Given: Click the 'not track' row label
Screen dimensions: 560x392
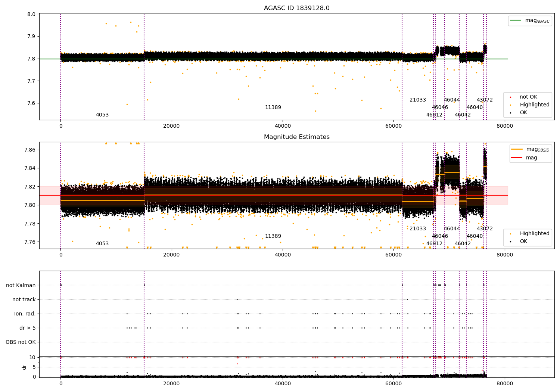Looking at the screenshot, I should [x=24, y=300].
